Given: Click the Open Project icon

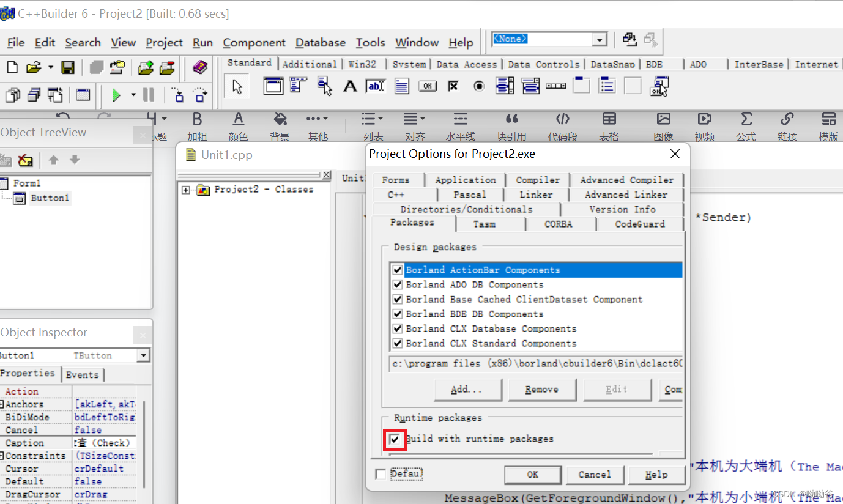Looking at the screenshot, I should coord(117,67).
